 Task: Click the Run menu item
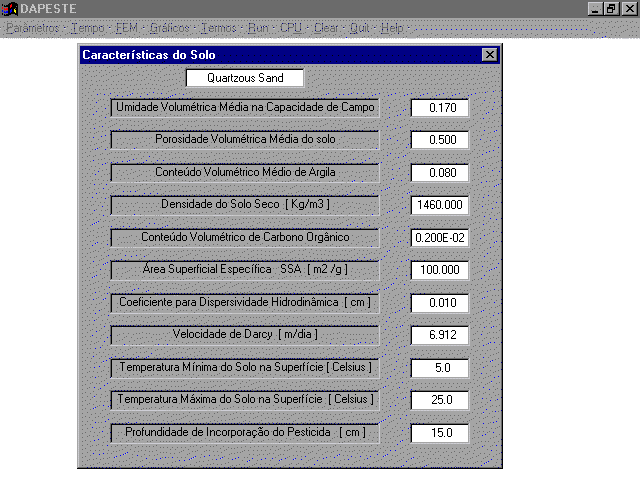coord(258,28)
